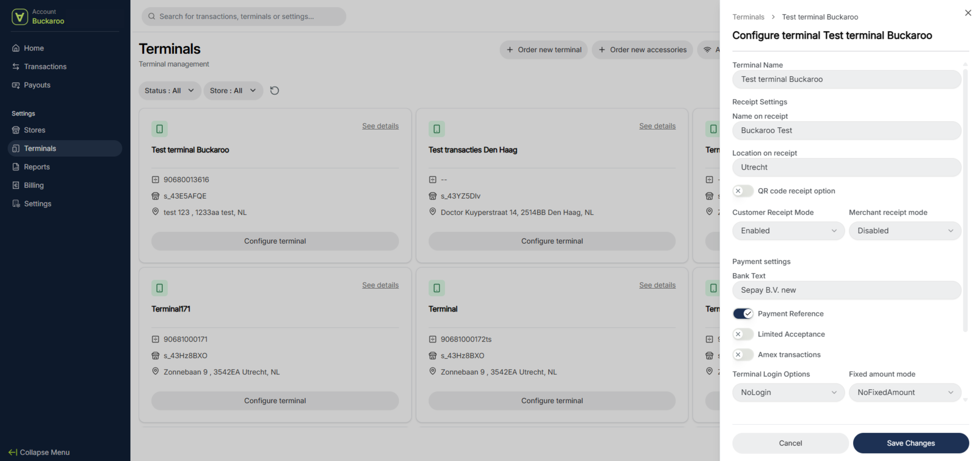Click the location pin beside test 123 address
Screen dimensions: 980x461
[155, 212]
